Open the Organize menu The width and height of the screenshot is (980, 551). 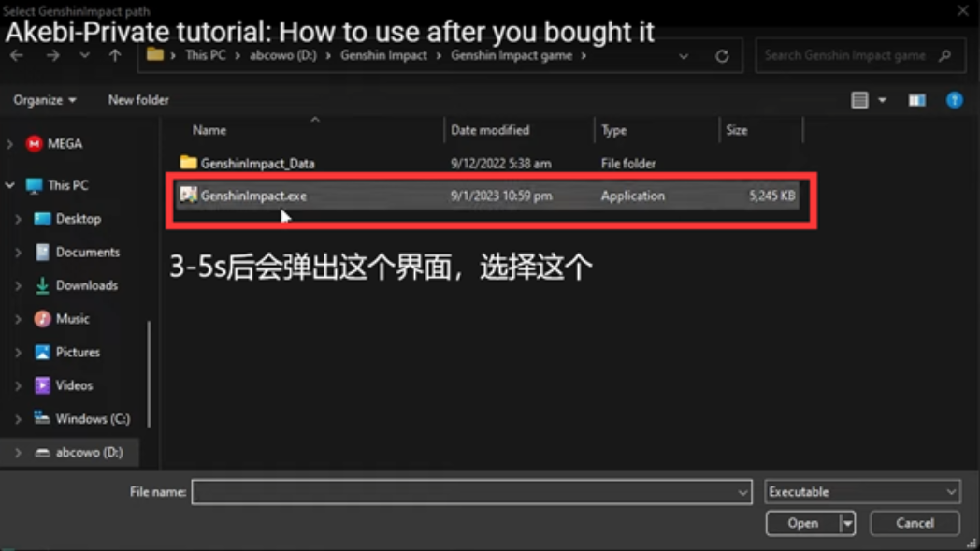coord(44,100)
